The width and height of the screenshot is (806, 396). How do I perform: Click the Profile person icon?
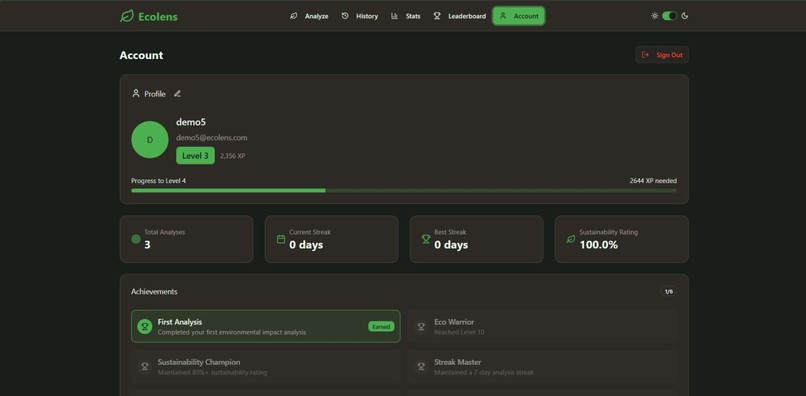[136, 94]
